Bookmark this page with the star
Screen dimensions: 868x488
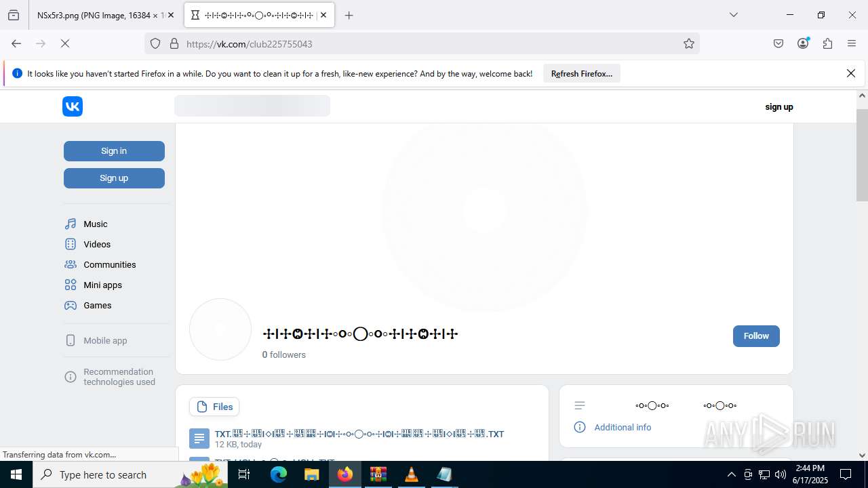pyautogui.click(x=689, y=44)
